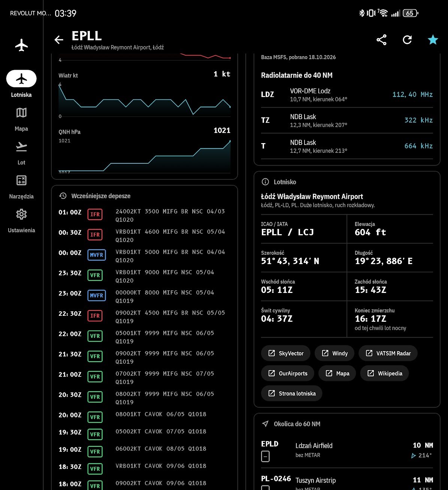The width and height of the screenshot is (448, 490).
Task: Tap the info icon beside Lotnisko
Action: [x=265, y=182]
